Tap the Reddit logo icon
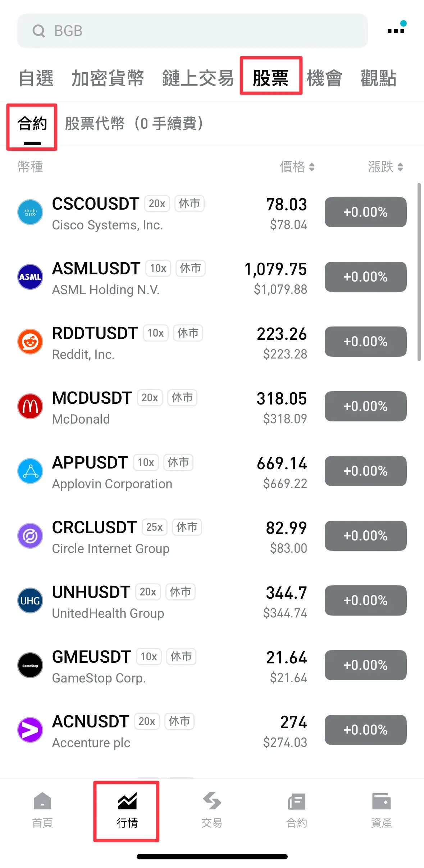424x868 pixels. pos(30,342)
